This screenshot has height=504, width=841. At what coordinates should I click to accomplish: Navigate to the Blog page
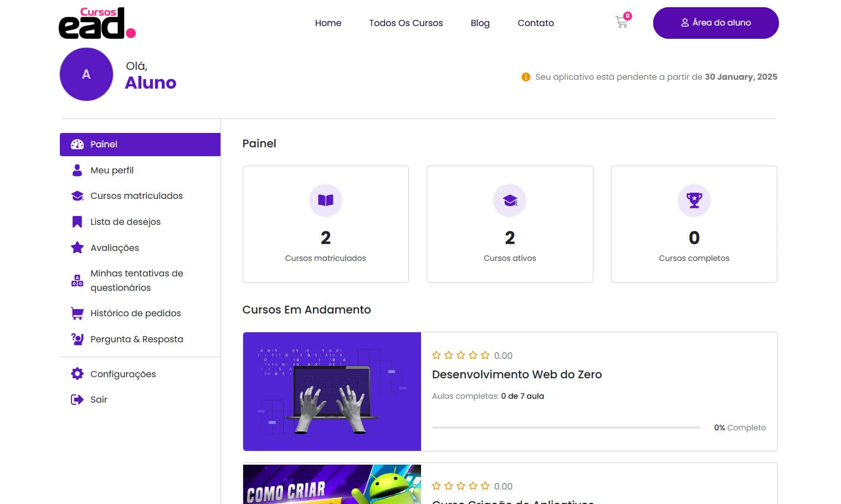(480, 23)
